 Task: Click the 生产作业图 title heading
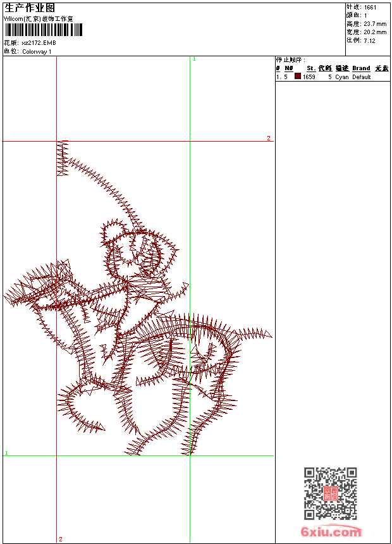30,8
